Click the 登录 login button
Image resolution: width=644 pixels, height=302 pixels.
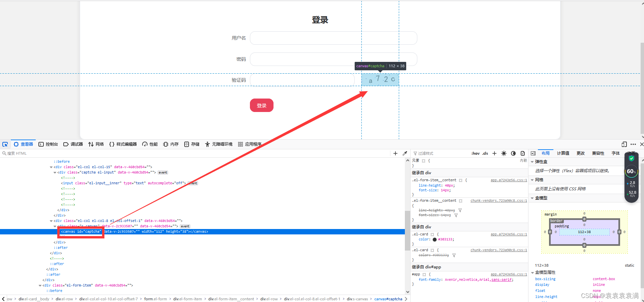tap(261, 105)
